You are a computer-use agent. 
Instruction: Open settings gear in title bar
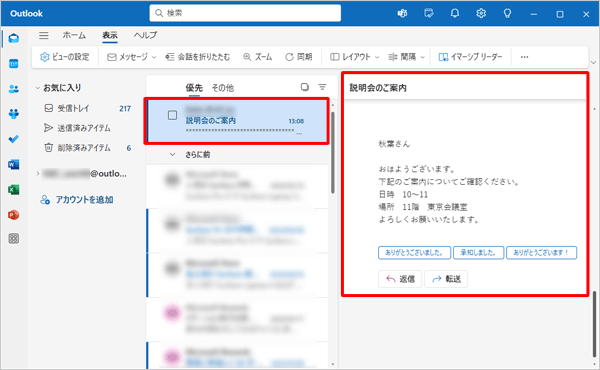481,14
